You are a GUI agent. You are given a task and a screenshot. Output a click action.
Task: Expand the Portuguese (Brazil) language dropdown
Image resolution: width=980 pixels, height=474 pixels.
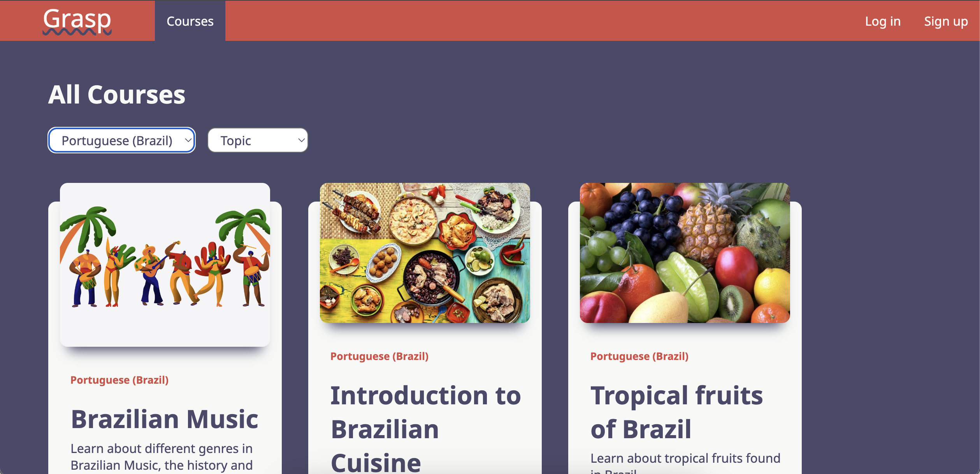click(122, 139)
